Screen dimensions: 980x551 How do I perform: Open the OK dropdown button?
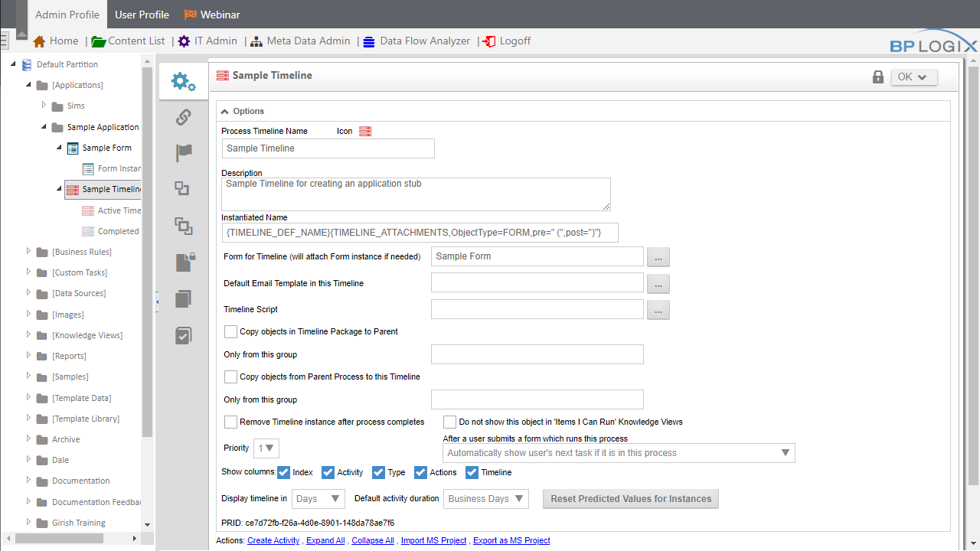914,77
